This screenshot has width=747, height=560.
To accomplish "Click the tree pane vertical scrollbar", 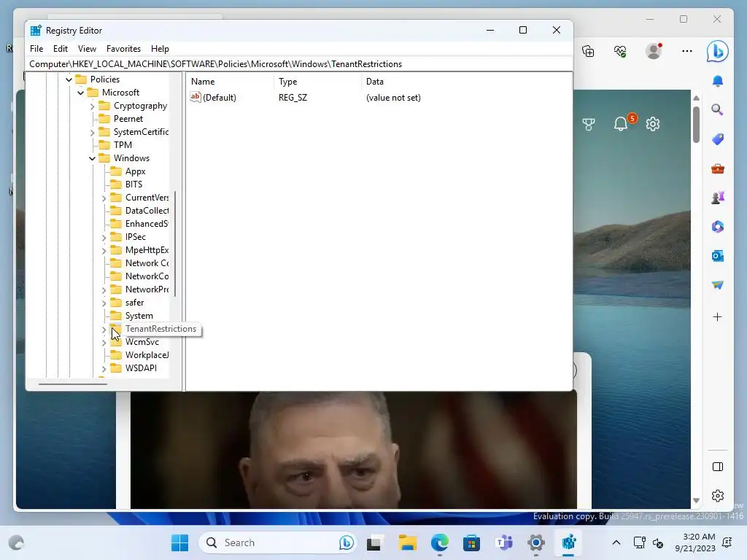I will [x=175, y=244].
